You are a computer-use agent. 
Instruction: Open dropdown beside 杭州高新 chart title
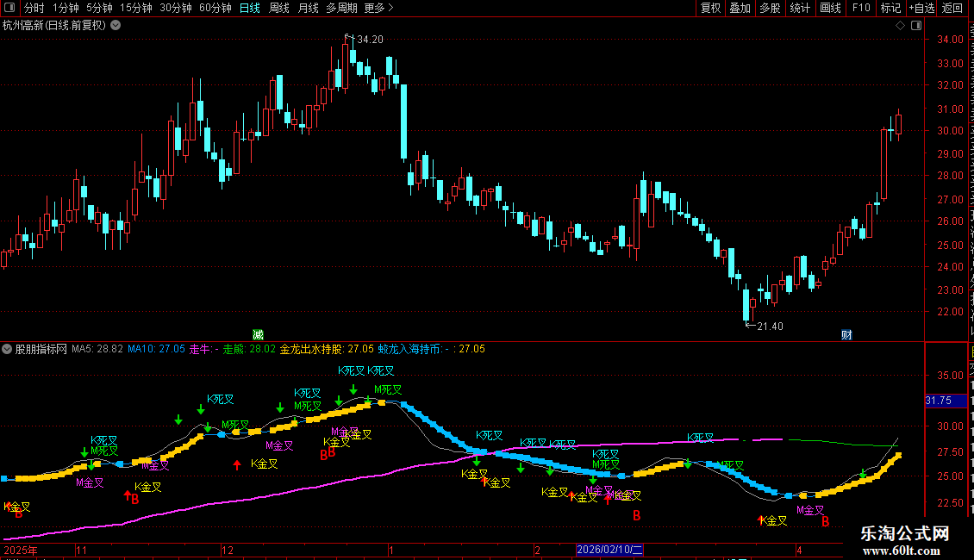pos(116,26)
